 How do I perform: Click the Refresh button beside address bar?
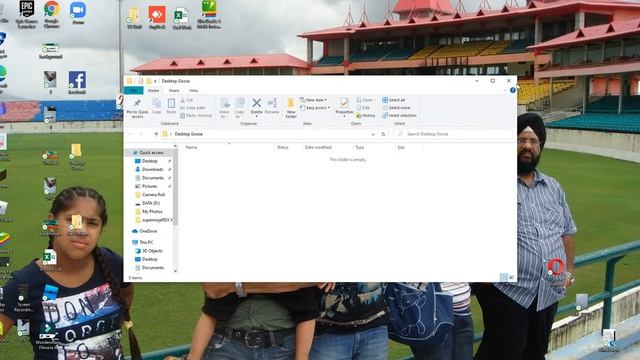383,134
